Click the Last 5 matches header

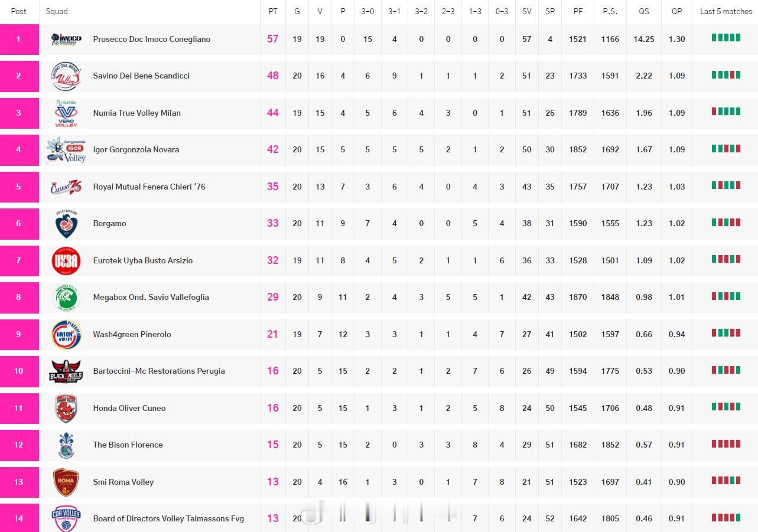coord(726,11)
